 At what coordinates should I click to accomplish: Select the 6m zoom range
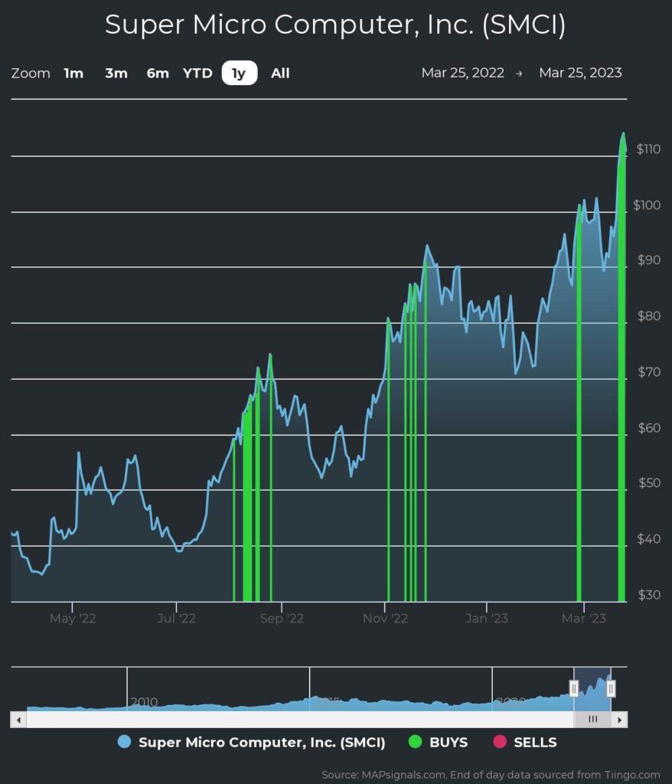pos(158,73)
